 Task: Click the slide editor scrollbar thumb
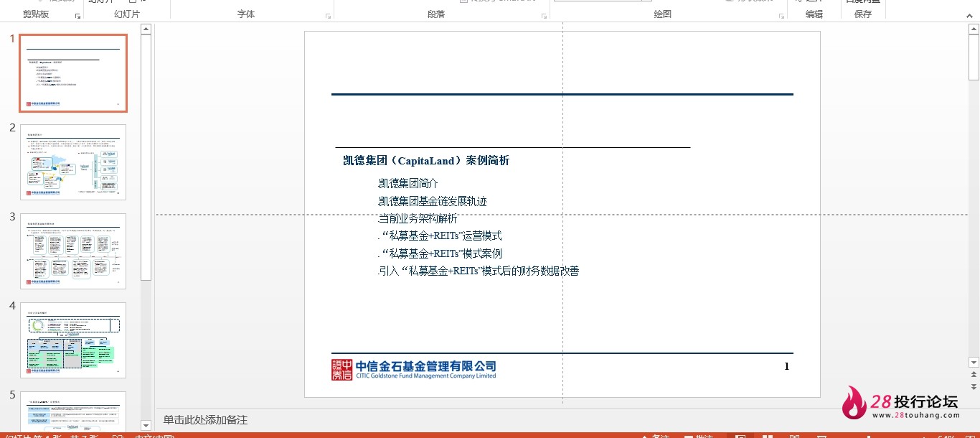[974, 57]
